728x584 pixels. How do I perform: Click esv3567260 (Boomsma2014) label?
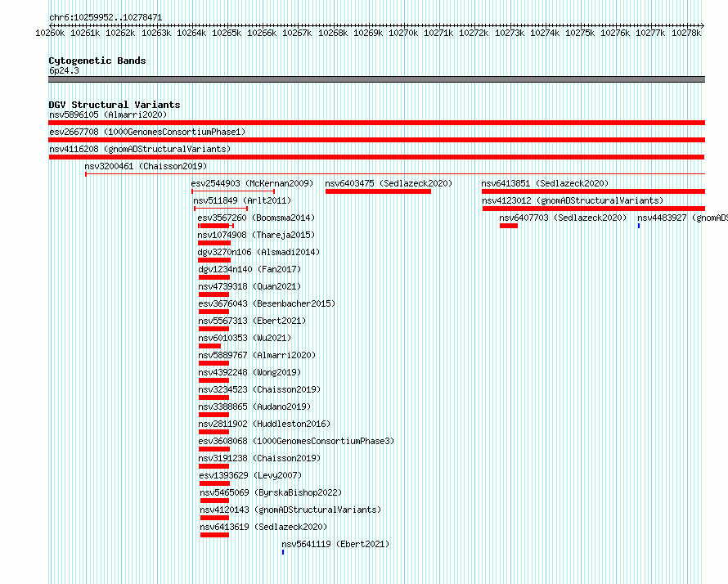(256, 218)
